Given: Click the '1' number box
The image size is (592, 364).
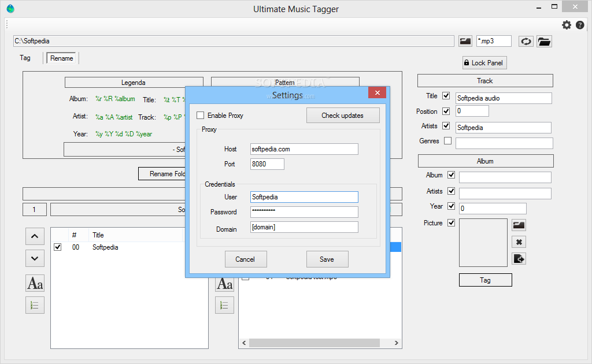Looking at the screenshot, I should pos(34,210).
